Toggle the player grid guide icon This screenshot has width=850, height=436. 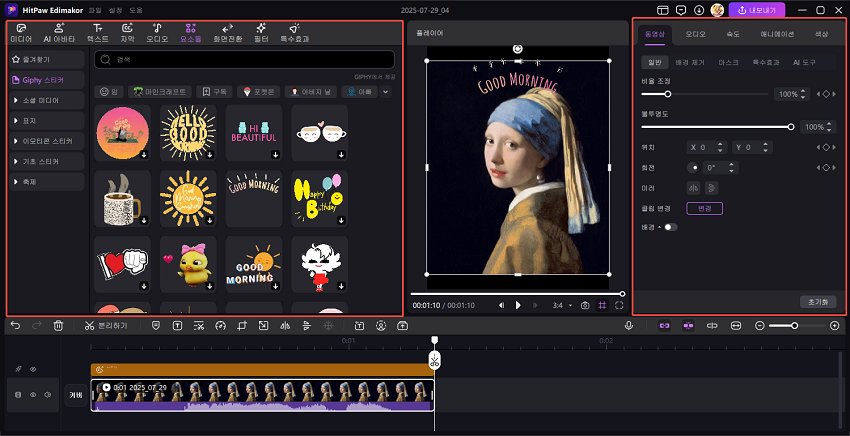pos(602,305)
